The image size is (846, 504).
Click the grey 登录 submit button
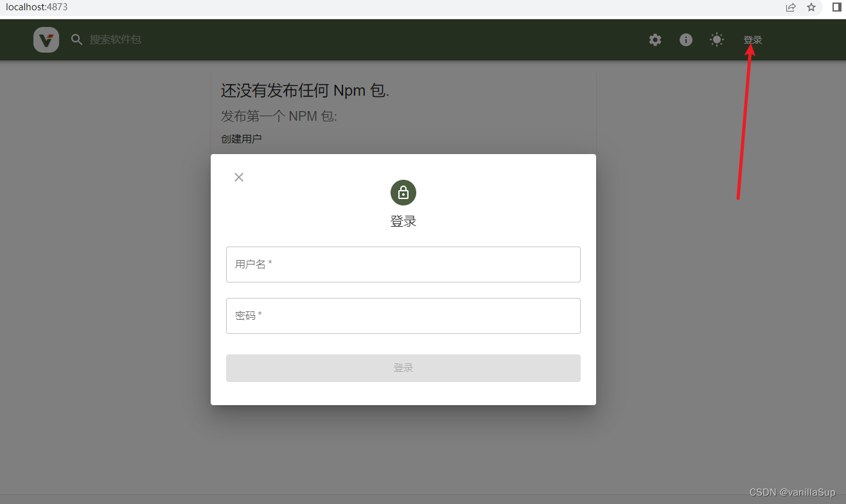(x=403, y=368)
